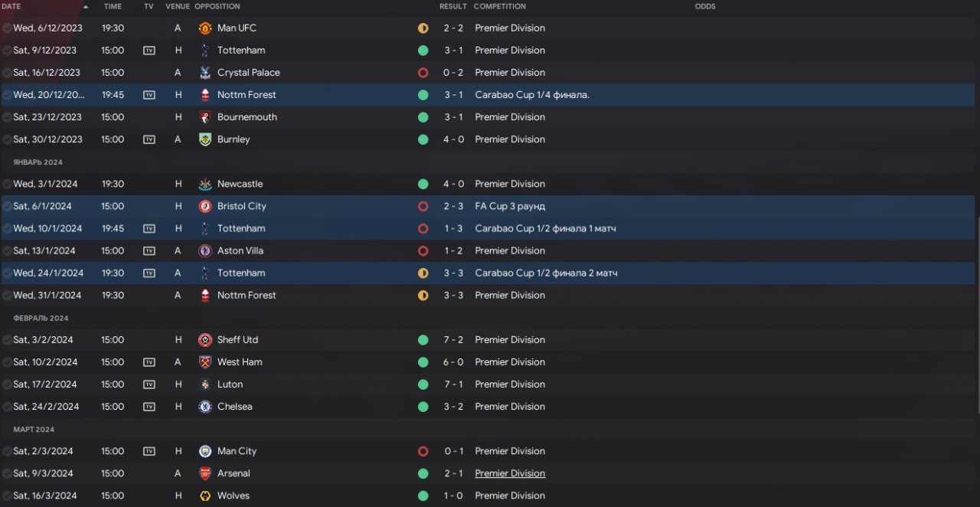Sort by the RESULT column header
This screenshot has width=980, height=507.
[452, 6]
